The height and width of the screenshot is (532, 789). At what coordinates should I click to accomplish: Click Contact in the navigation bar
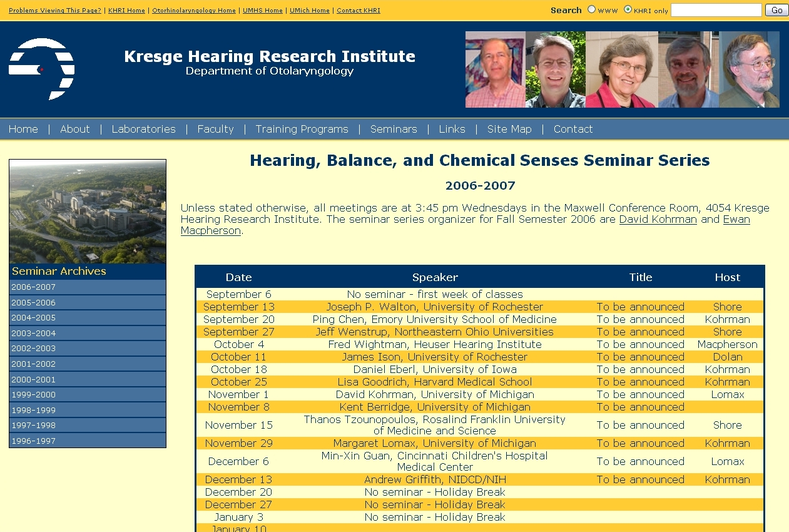[x=573, y=129]
